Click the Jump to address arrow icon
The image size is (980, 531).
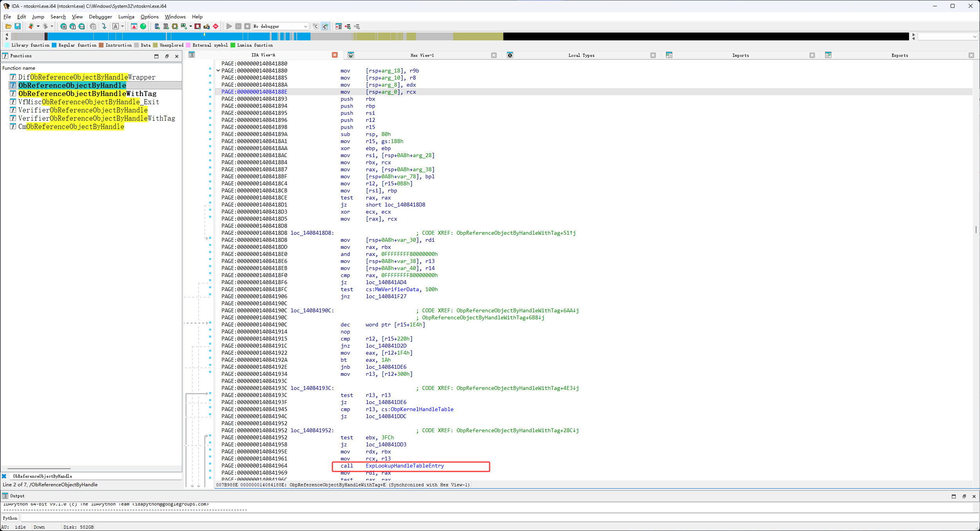point(104,26)
